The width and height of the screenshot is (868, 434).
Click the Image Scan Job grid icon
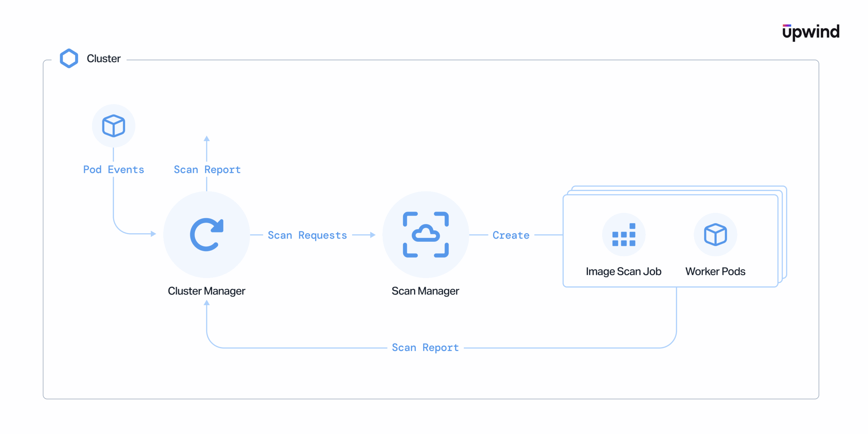624,235
